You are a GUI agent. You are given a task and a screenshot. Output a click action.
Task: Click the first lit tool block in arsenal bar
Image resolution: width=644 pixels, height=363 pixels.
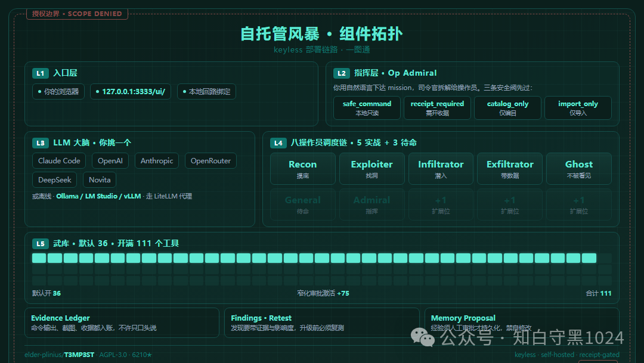[39, 258]
